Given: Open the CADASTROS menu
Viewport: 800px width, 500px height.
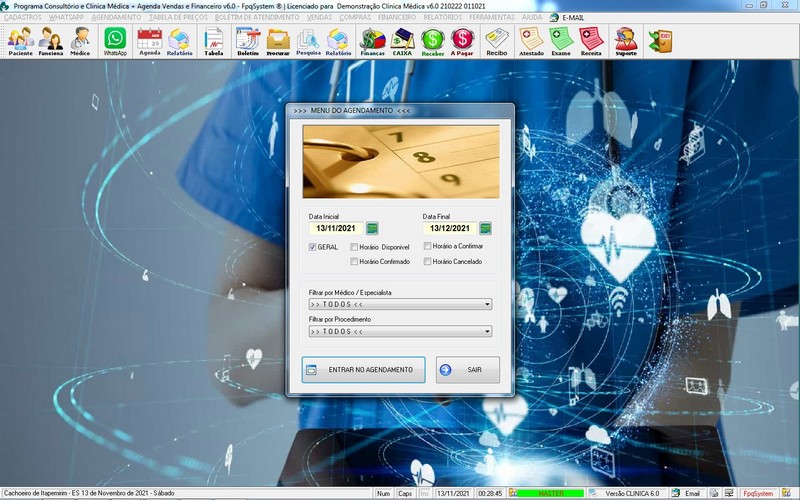Looking at the screenshot, I should 22,17.
